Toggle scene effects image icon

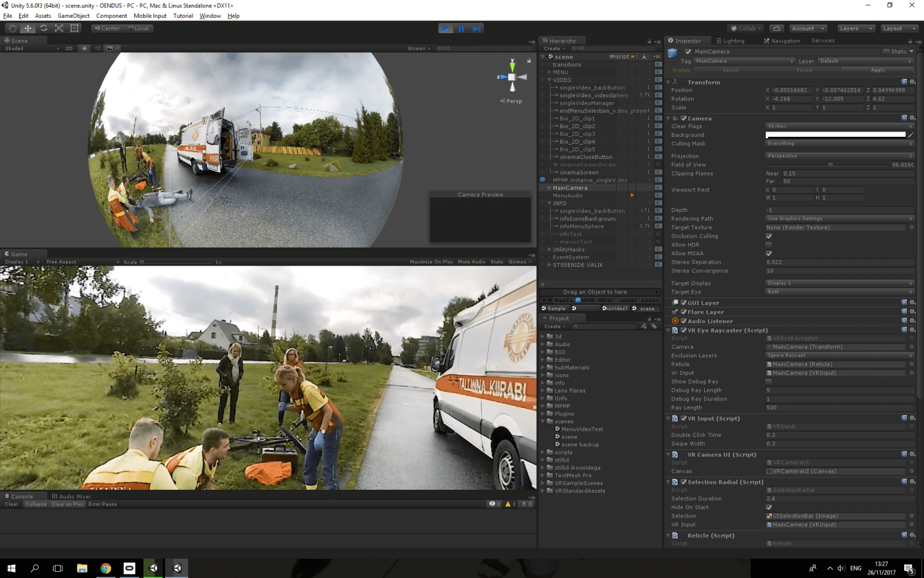(x=110, y=48)
